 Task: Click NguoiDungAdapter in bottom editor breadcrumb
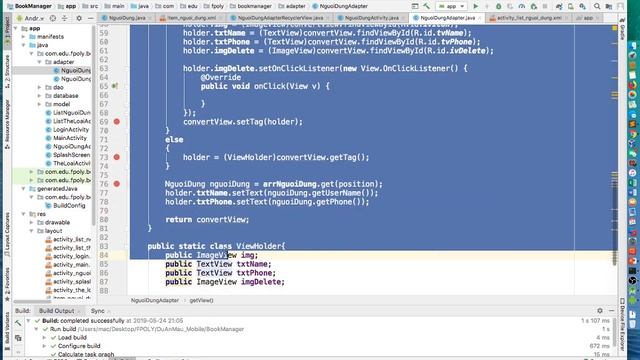point(155,300)
